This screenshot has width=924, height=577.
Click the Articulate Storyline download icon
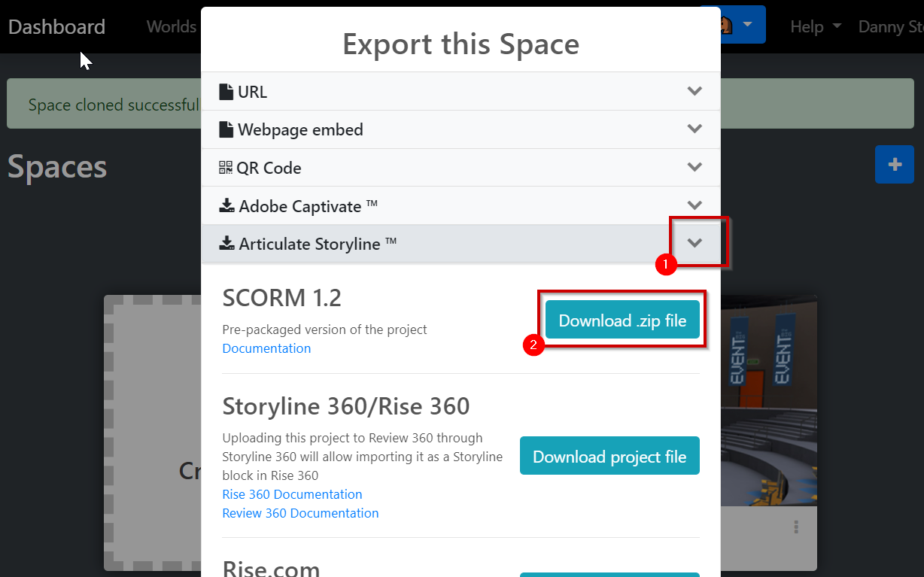(226, 244)
